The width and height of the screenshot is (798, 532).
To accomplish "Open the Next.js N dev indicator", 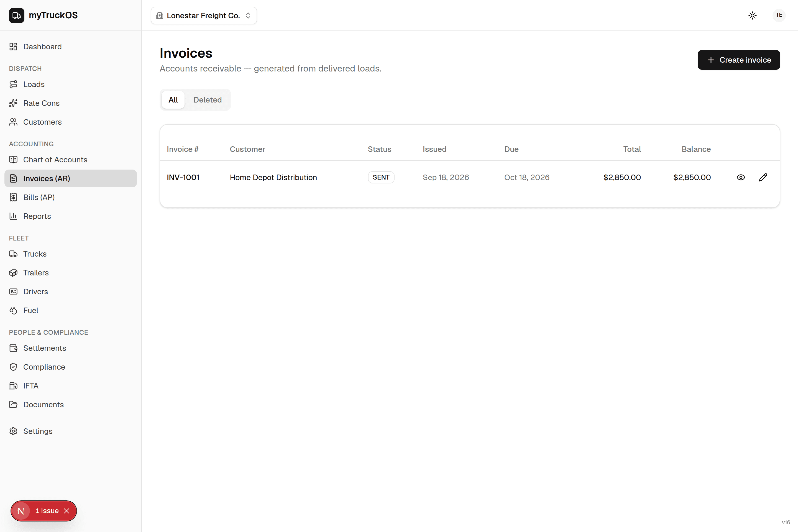I will click(21, 511).
